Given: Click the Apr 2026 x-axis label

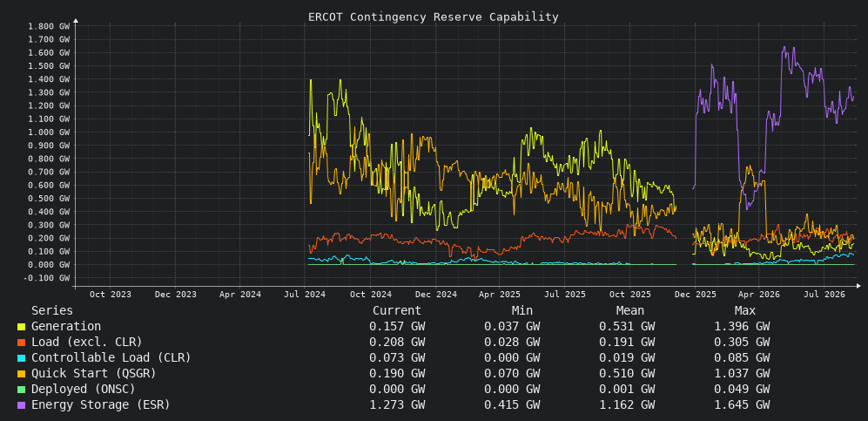Looking at the screenshot, I should [x=759, y=295].
